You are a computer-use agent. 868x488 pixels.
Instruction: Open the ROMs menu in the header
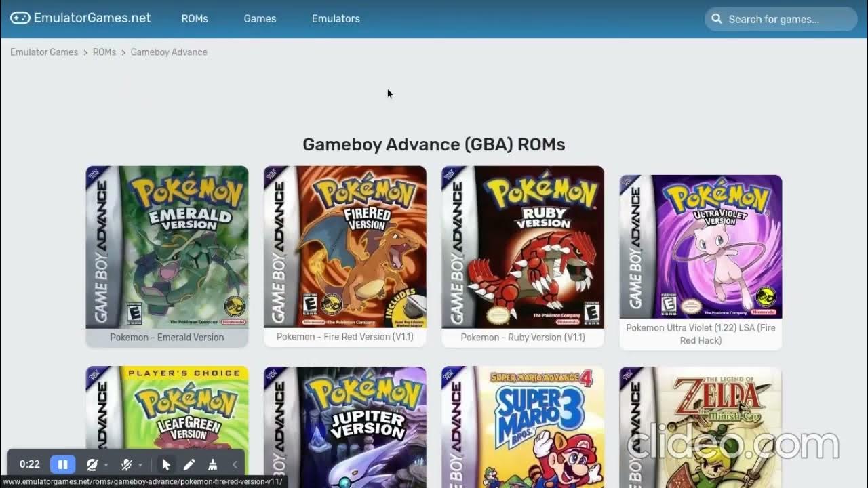[x=195, y=18]
